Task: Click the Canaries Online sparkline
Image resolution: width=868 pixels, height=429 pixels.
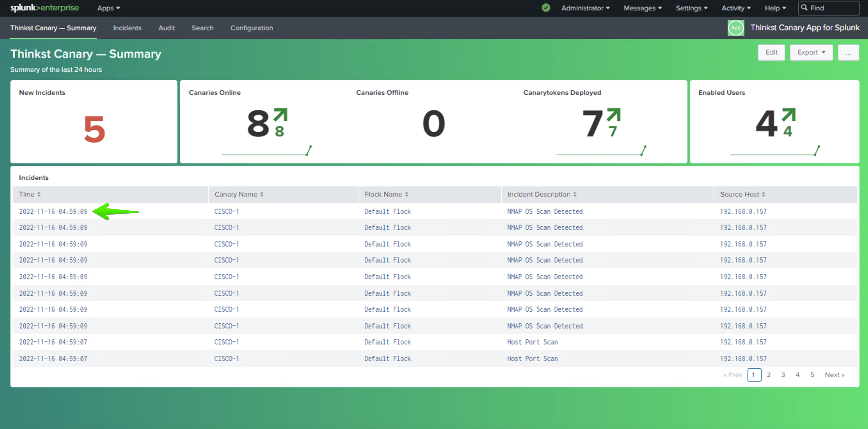Action: [x=267, y=151]
